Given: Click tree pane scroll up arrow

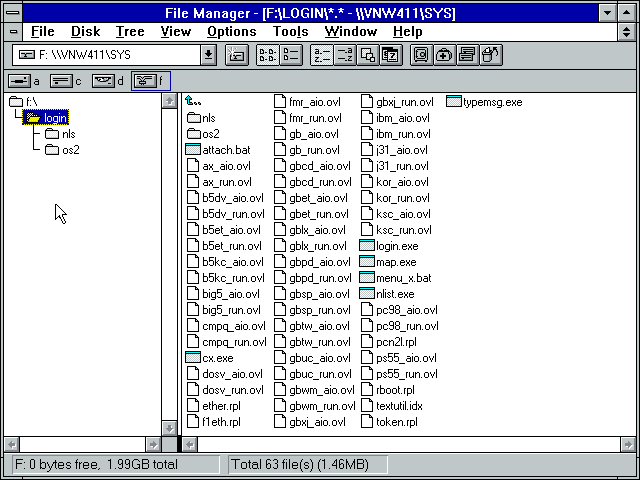Looking at the screenshot, I should coord(169,100).
